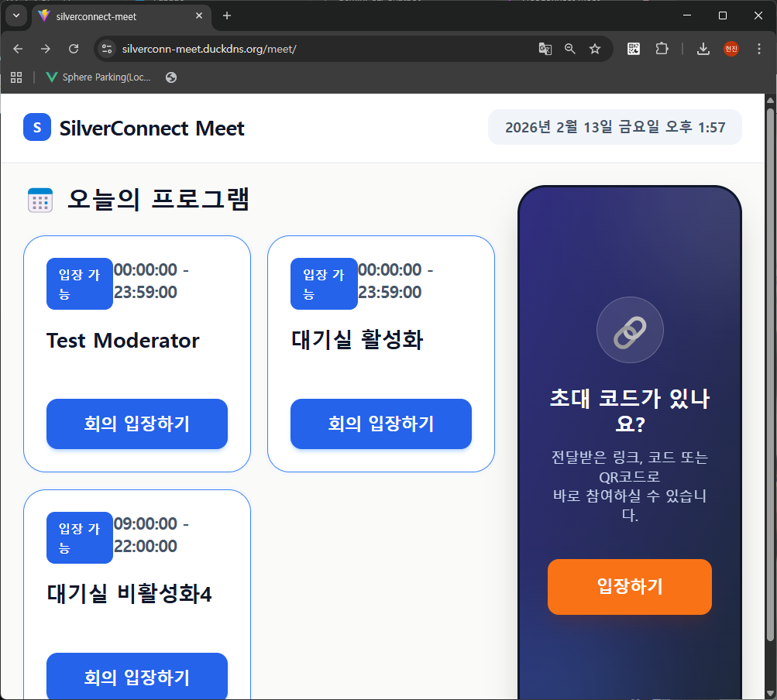777x700 pixels.
Task: Bookmark this page with the star icon
Action: (x=595, y=49)
